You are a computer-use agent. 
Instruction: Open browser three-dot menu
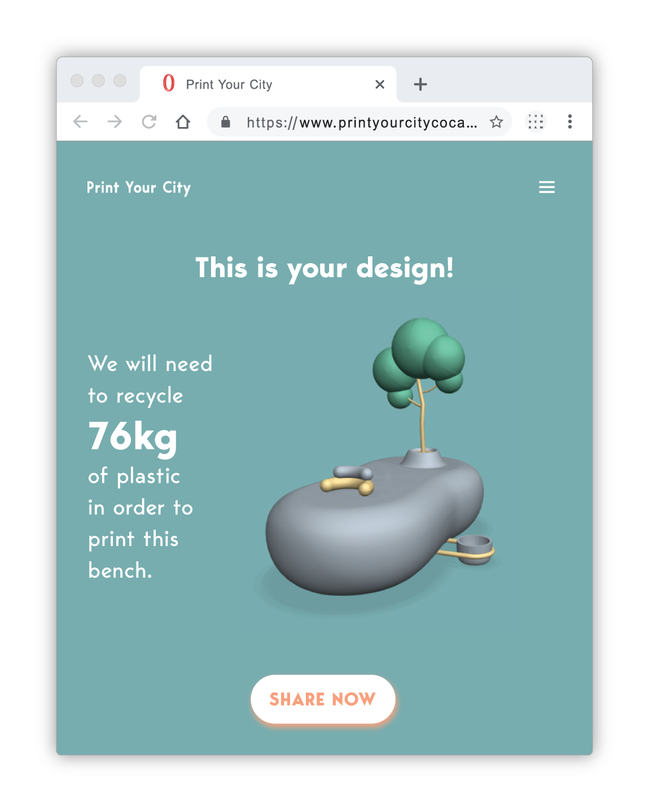[x=570, y=121]
